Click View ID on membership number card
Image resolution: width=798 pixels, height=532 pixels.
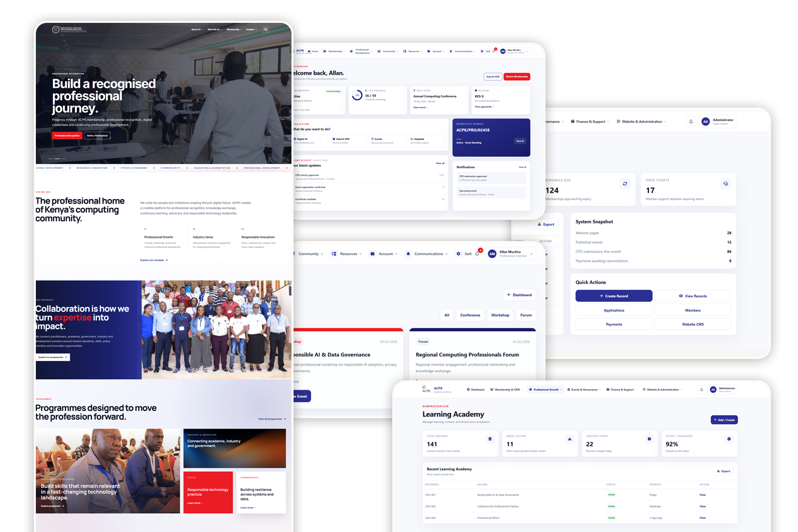pos(520,141)
